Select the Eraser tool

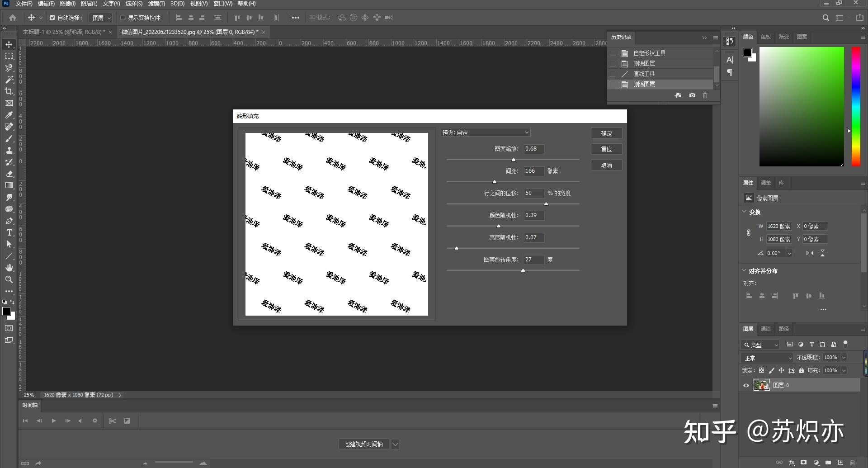(9, 174)
